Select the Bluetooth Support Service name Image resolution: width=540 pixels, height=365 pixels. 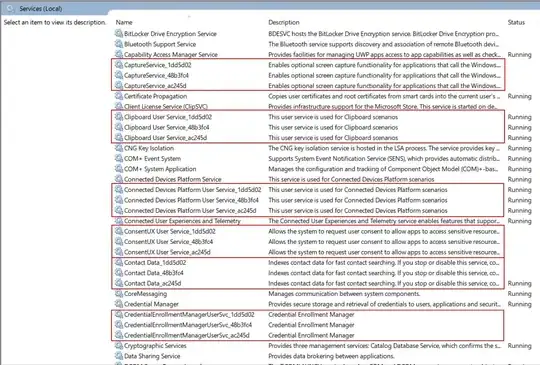click(160, 44)
